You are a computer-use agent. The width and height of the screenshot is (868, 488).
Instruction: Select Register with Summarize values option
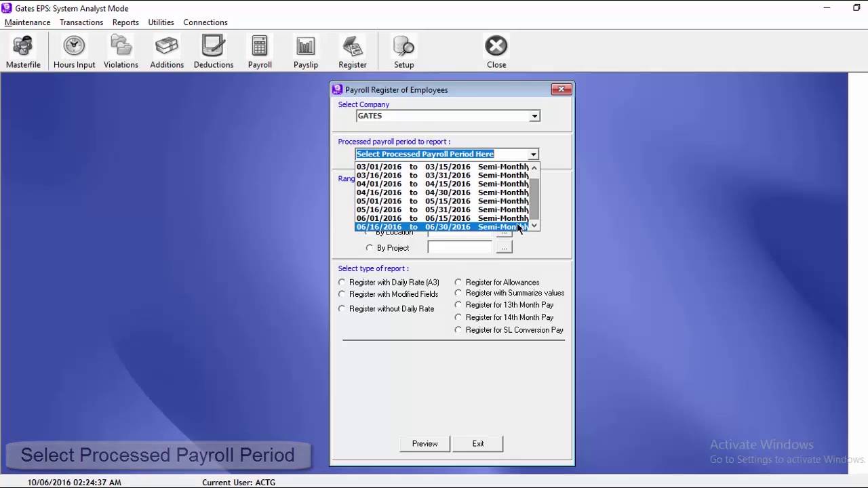458,293
